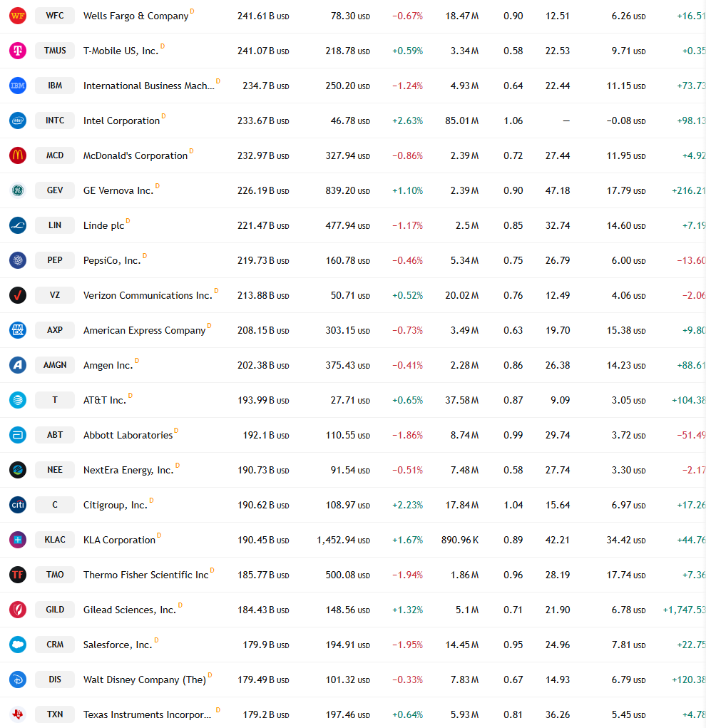The image size is (706, 728).
Task: Open the MCD ticker button
Action: point(55,155)
